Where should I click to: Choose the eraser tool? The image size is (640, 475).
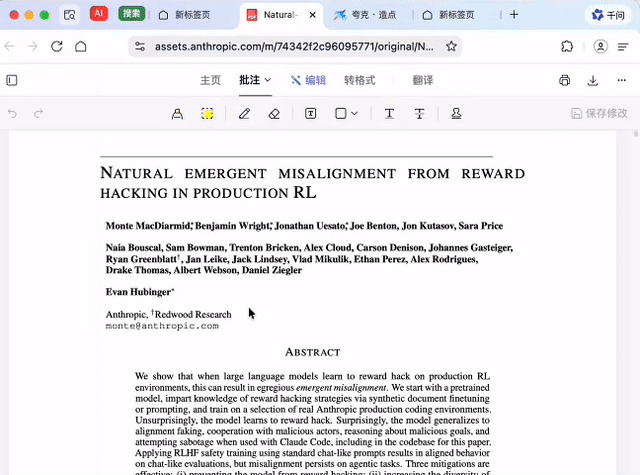click(x=274, y=114)
